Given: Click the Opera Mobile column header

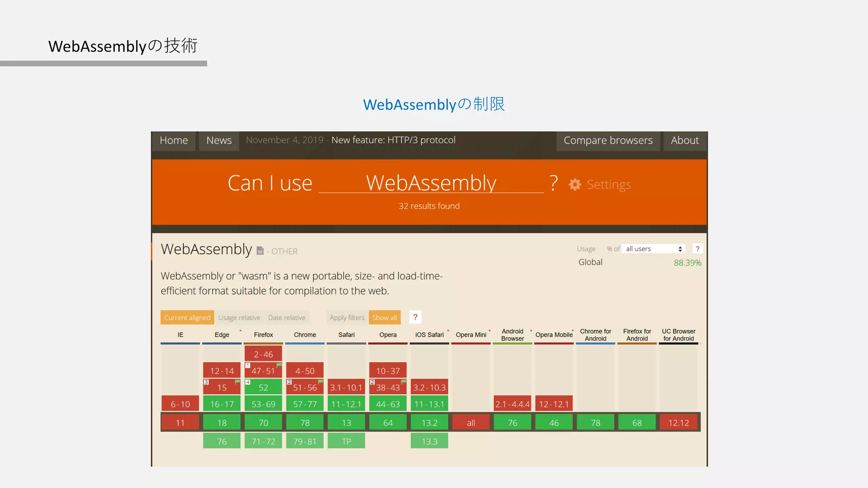Looking at the screenshot, I should point(554,335).
